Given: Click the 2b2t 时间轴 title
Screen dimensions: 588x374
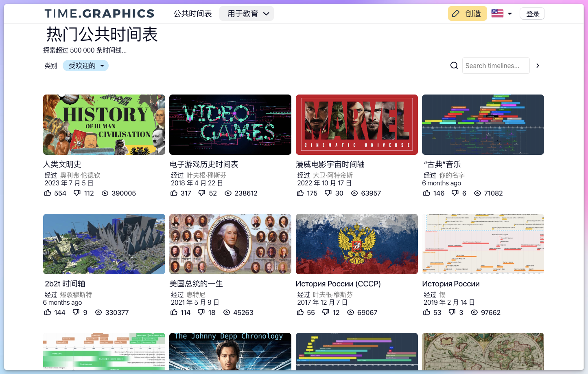Looking at the screenshot, I should (x=65, y=284).
